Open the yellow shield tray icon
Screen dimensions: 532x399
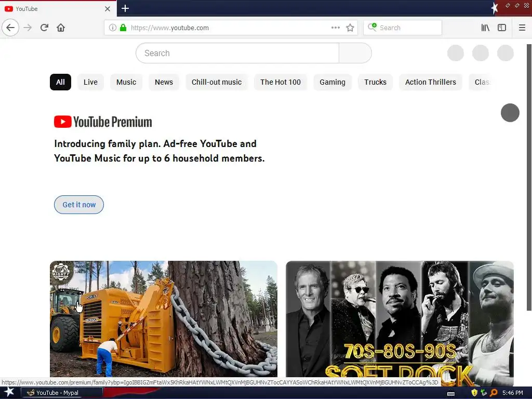[474, 393]
